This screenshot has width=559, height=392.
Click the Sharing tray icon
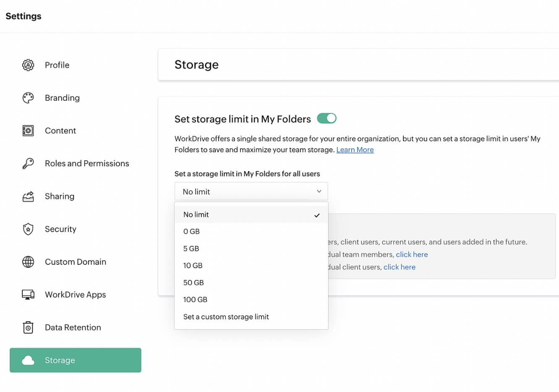pyautogui.click(x=28, y=196)
